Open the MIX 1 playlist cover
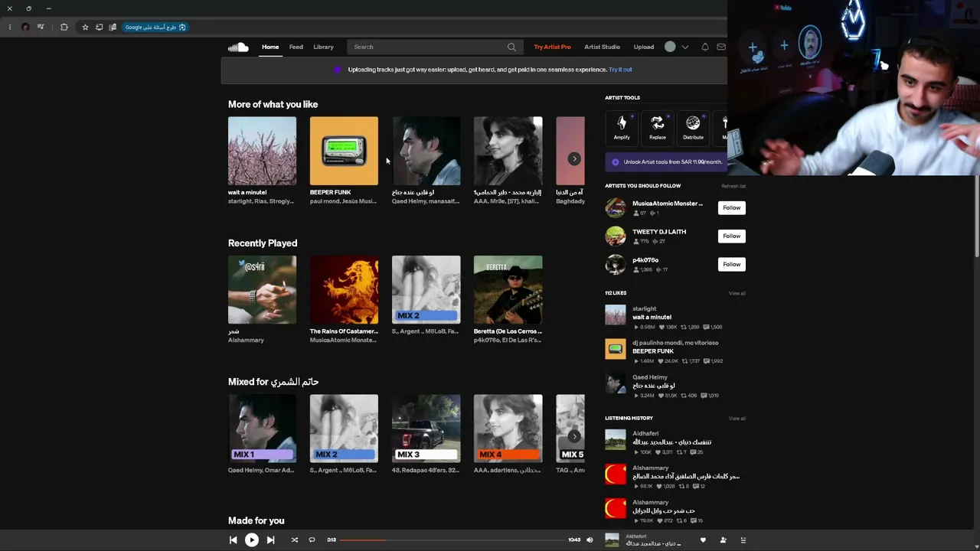The width and height of the screenshot is (980, 551). [262, 429]
